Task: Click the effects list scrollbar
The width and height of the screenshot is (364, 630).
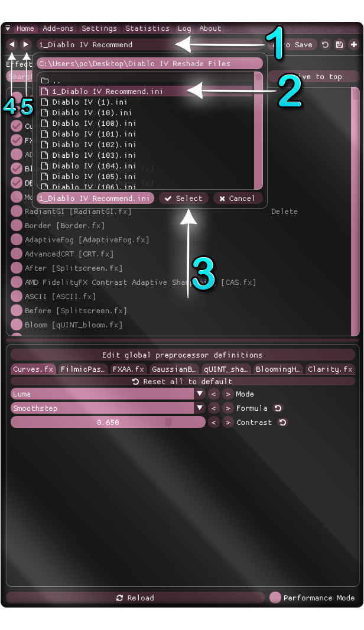Action: click(x=355, y=212)
